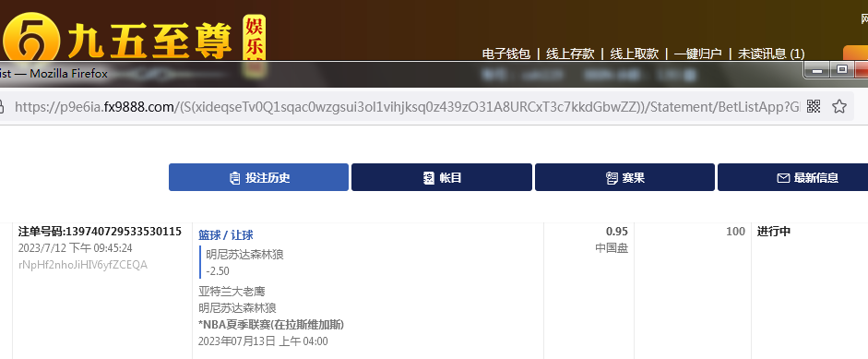868x359 pixels.
Task: Click the -2.50 handicap value
Action: (x=218, y=271)
